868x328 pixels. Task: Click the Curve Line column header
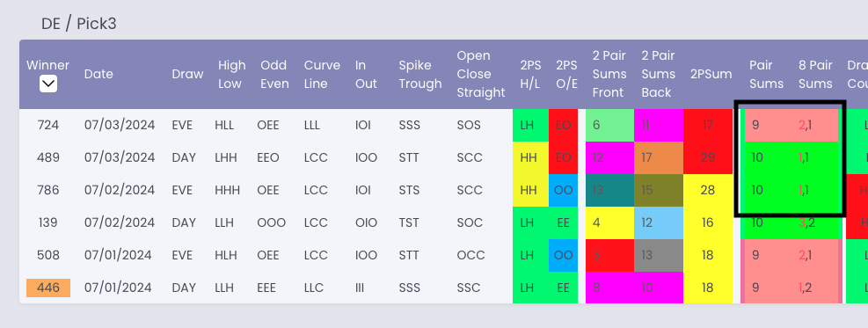click(x=322, y=74)
